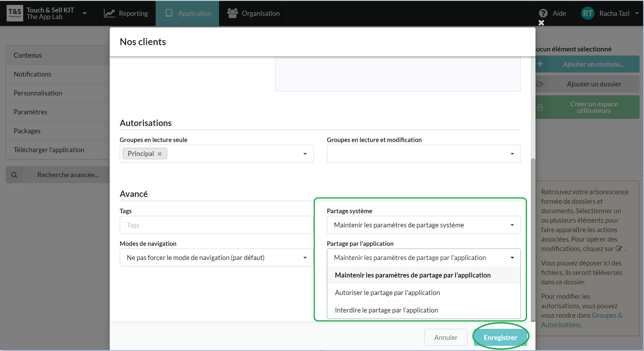Click Ajouter un dossier button

(x=588, y=84)
